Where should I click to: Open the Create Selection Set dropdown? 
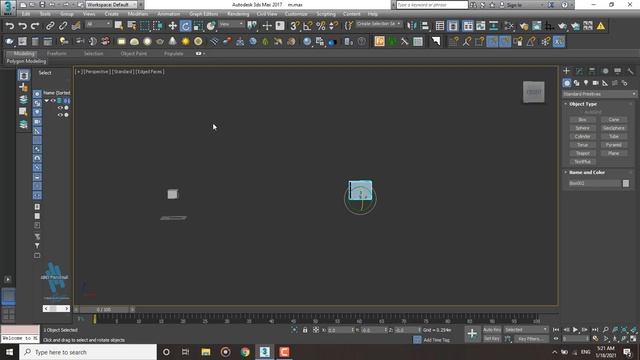point(379,24)
